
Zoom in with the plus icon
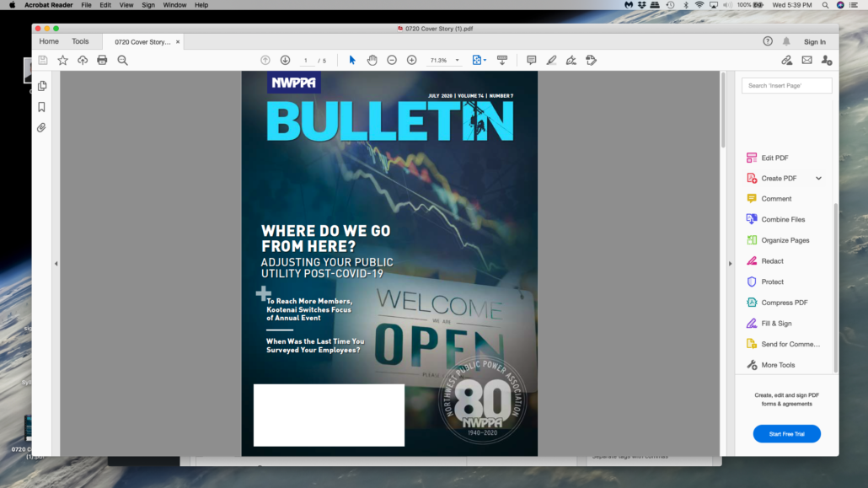[411, 60]
